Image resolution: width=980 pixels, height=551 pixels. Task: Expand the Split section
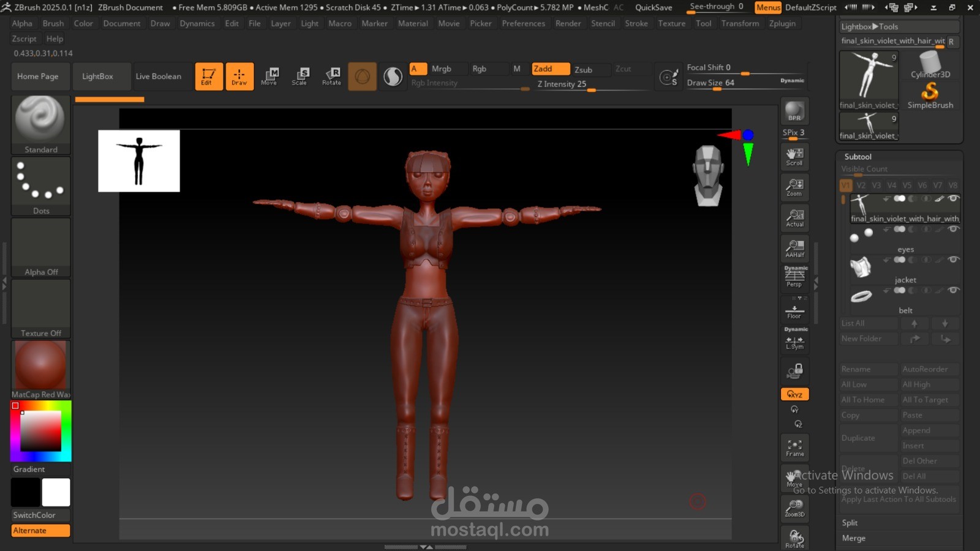(x=850, y=523)
